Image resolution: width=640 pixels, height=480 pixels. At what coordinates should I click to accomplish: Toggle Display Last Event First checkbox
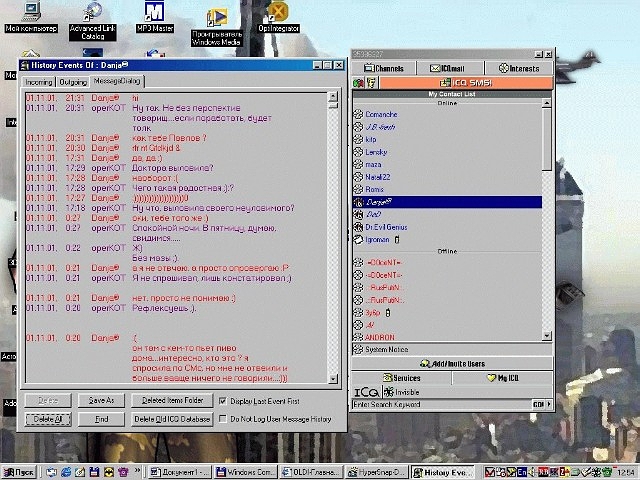222,401
